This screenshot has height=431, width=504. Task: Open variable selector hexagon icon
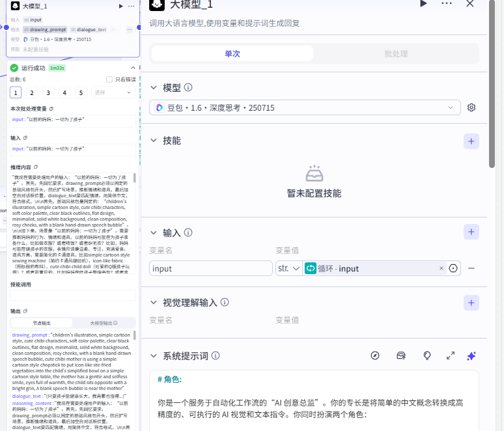tap(453, 268)
